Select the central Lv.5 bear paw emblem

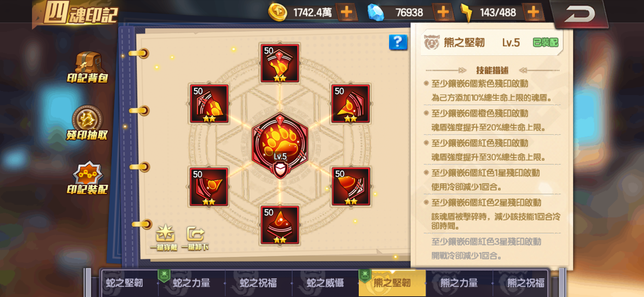pos(280,146)
